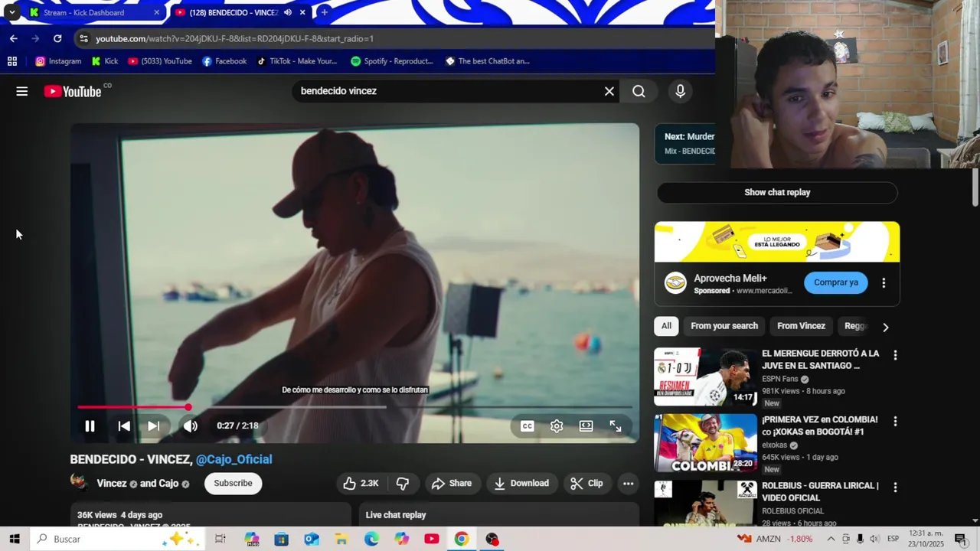Clear the search box with the X
This screenshot has width=980, height=551.
[x=609, y=91]
